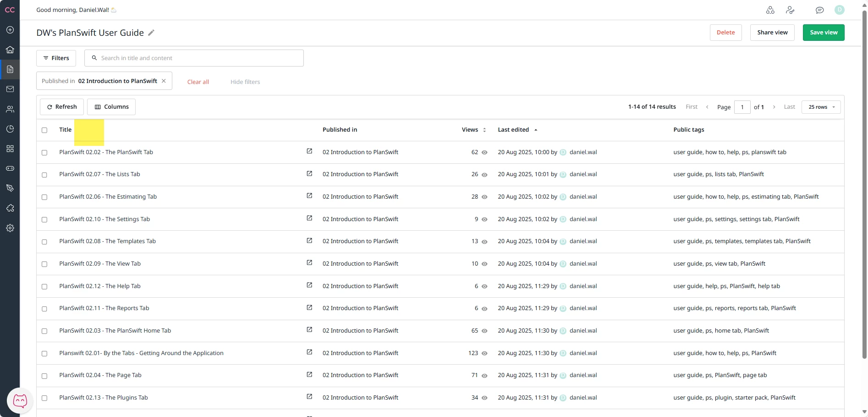
Task: Sort table by Last edited column
Action: point(517,130)
